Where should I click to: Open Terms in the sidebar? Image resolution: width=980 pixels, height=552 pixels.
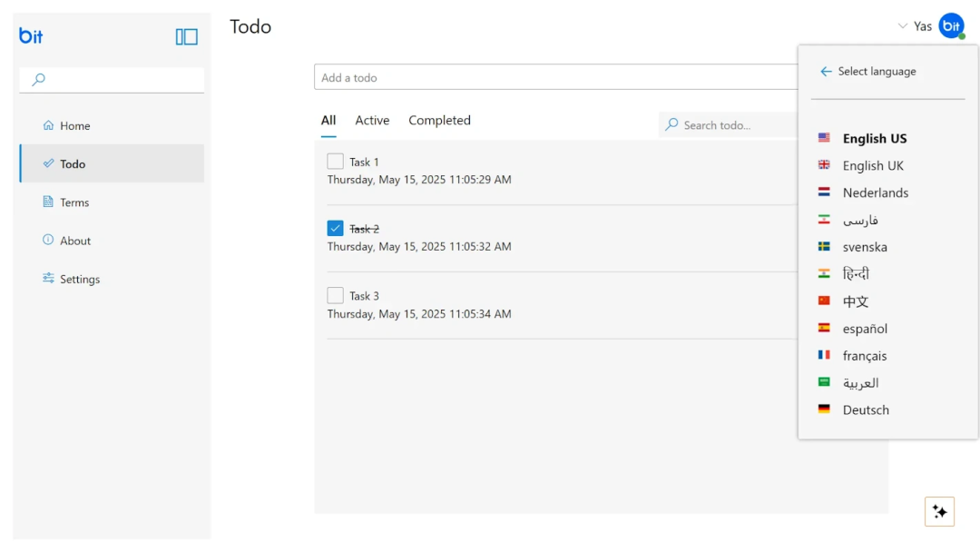pos(112,202)
